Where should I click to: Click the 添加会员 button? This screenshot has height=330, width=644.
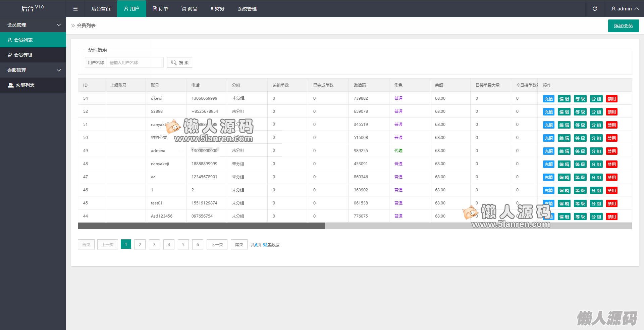[623, 26]
